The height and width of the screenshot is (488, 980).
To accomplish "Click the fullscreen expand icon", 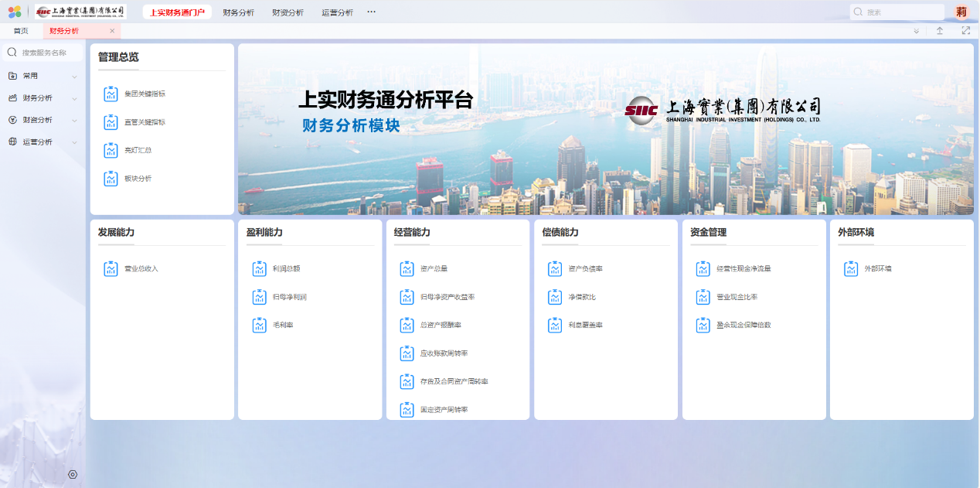I will click(x=965, y=31).
